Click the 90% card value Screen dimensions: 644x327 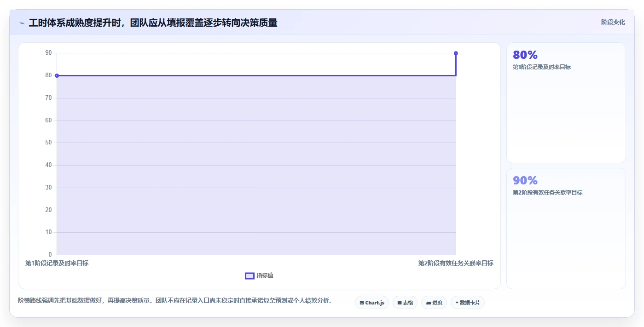pos(525,180)
